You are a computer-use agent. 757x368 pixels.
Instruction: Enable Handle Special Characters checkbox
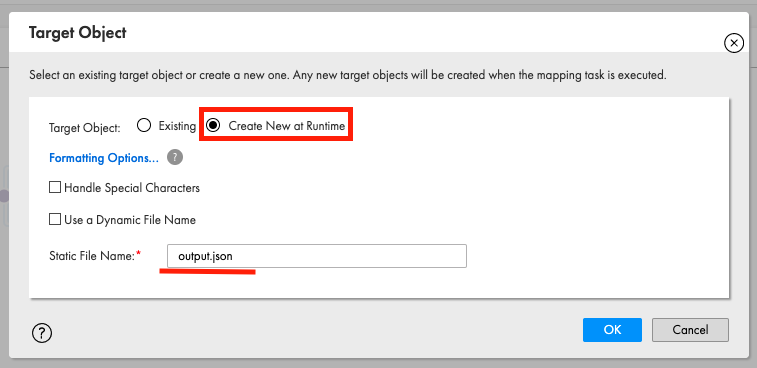pos(55,187)
